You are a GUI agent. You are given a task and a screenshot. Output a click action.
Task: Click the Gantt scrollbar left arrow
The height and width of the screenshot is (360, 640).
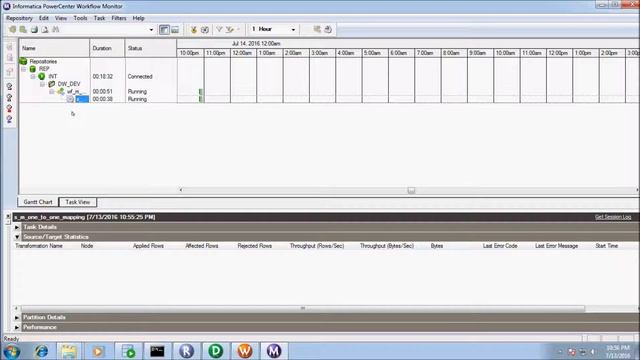(x=181, y=190)
